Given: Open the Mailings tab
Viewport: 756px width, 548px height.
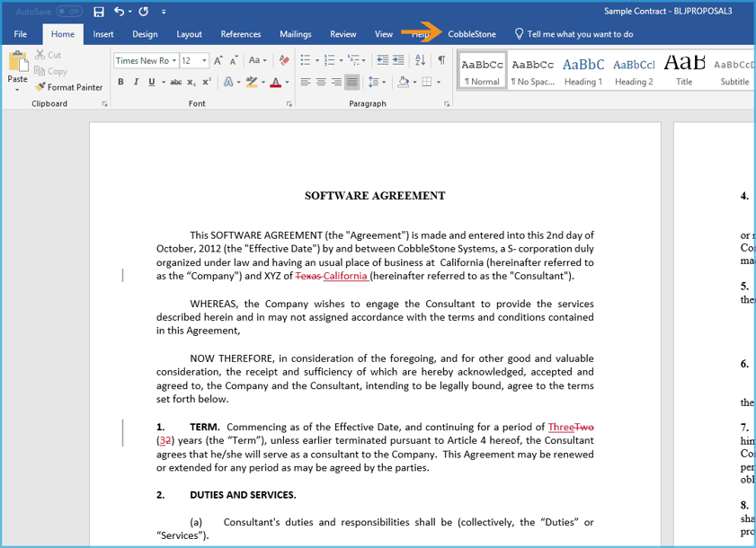Looking at the screenshot, I should tap(296, 34).
